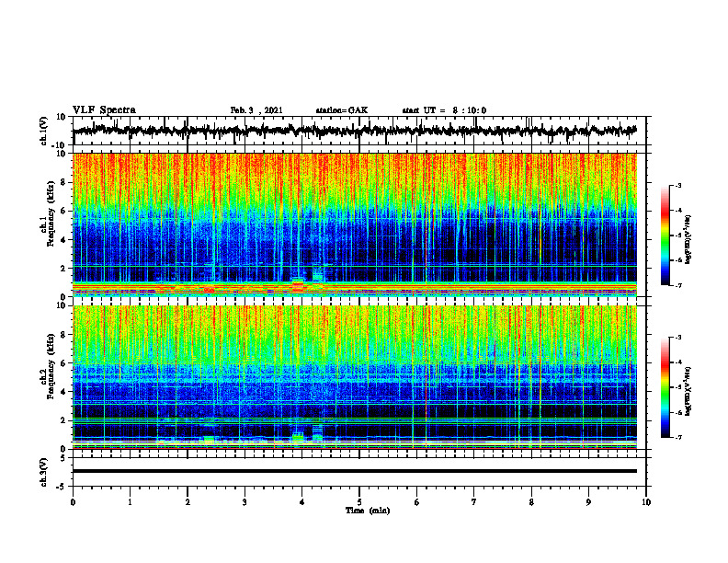Select the "start UT = 8:10:0" text

[x=444, y=110]
